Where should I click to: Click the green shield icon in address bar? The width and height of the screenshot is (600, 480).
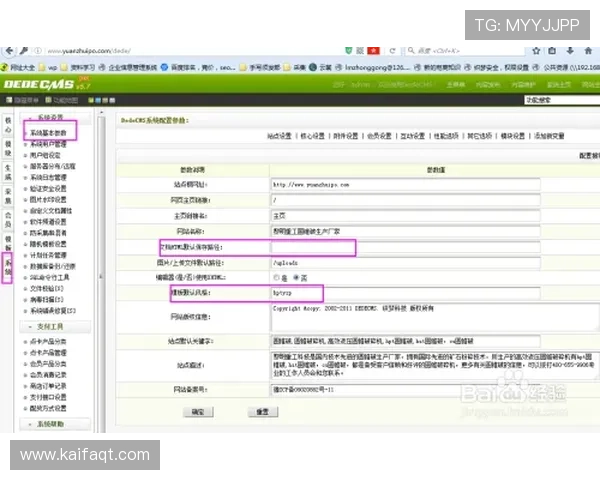tap(349, 51)
